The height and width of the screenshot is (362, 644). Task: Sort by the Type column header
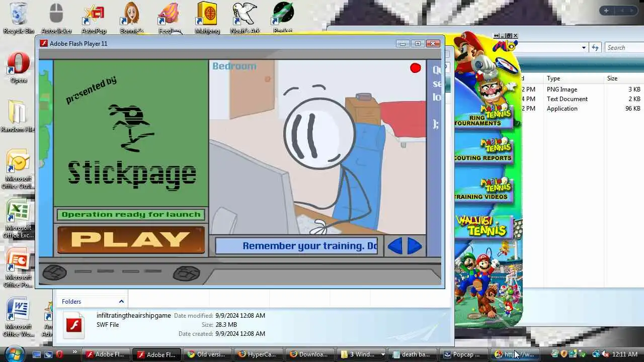574,78
